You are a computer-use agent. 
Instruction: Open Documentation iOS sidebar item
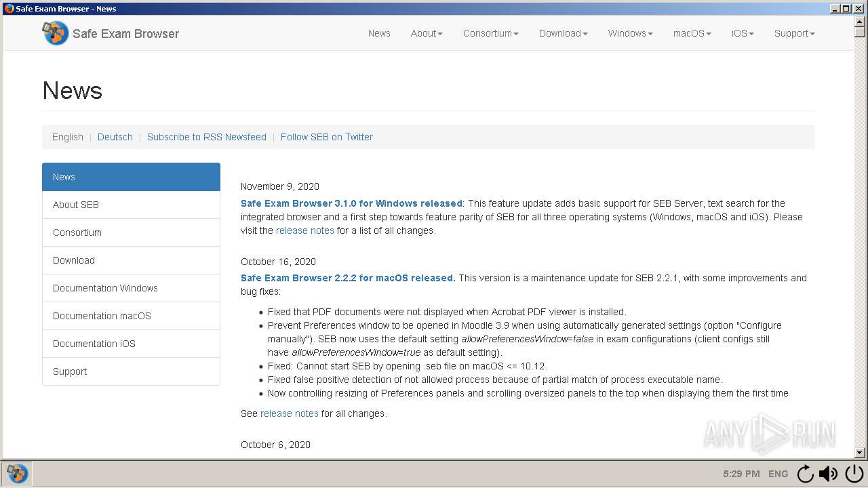[x=131, y=344]
